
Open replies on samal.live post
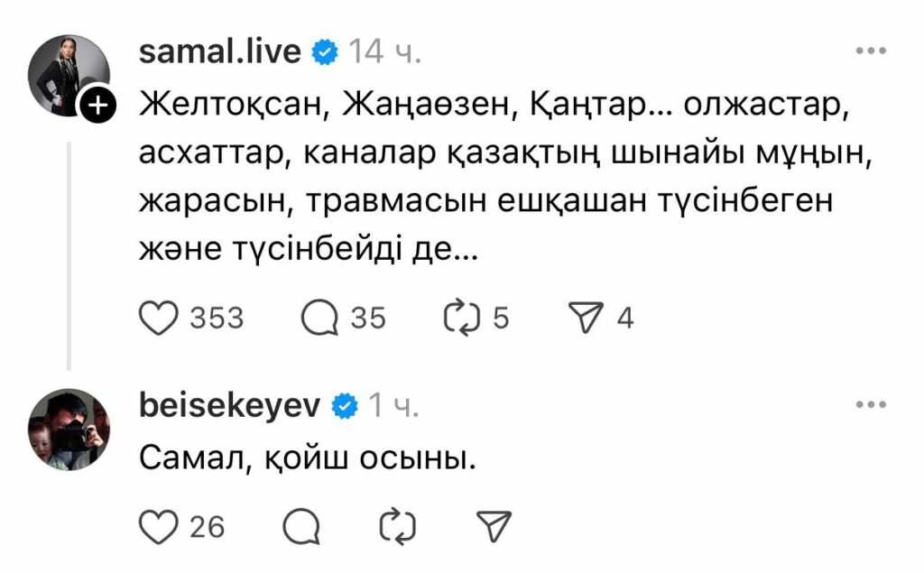point(318,318)
